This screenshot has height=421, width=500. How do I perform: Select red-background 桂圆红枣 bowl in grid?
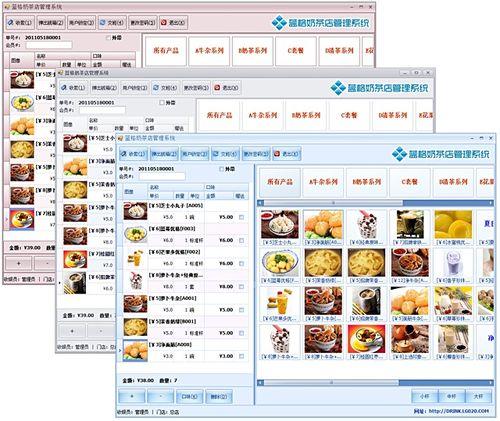tap(366, 342)
